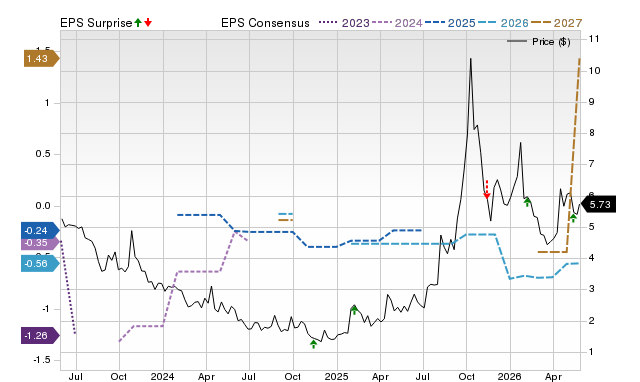
Task: Click the first Jul x-axis label
Action: (76, 376)
